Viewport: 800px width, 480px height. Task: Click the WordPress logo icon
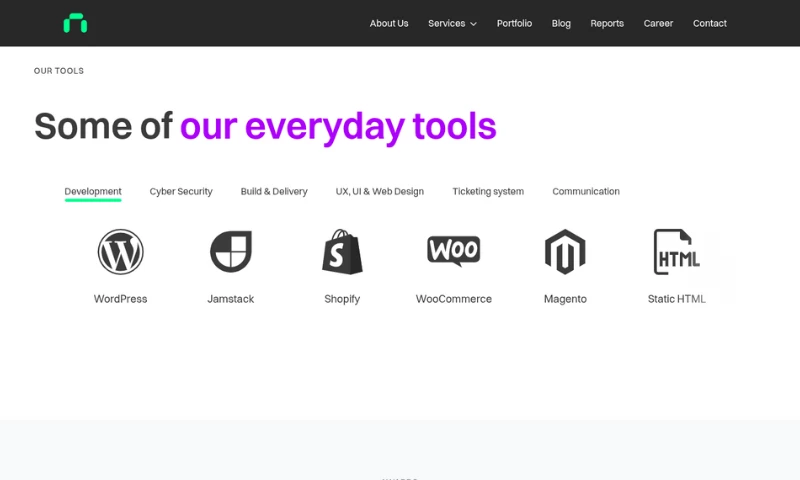coord(120,251)
